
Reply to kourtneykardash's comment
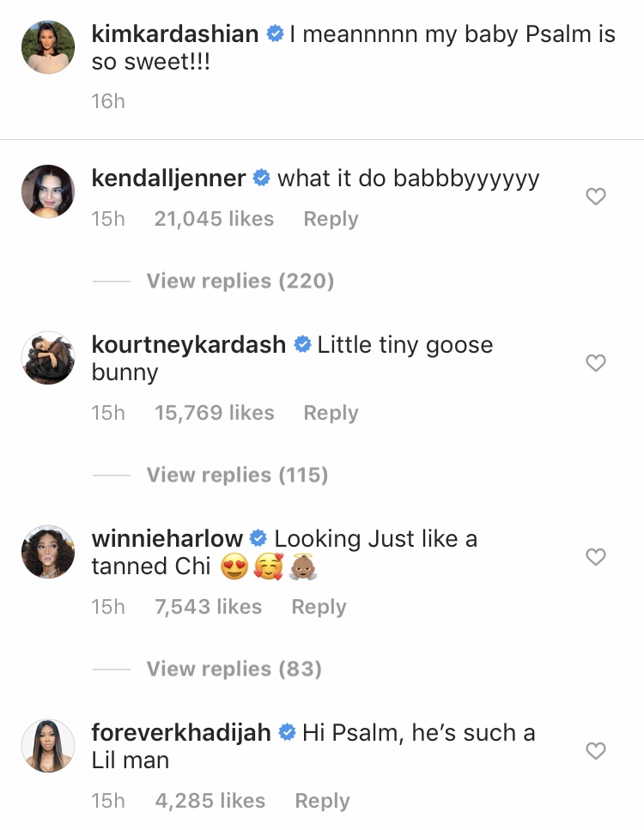point(330,412)
